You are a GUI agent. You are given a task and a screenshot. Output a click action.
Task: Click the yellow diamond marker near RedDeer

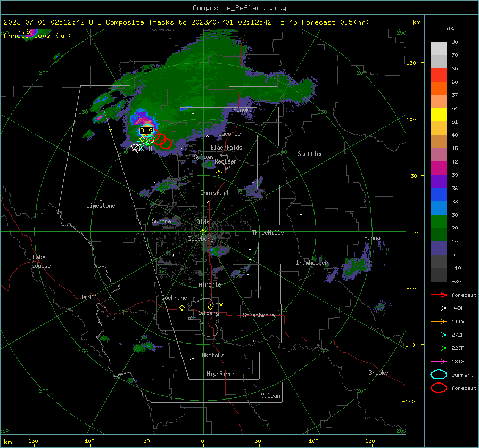coord(219,173)
